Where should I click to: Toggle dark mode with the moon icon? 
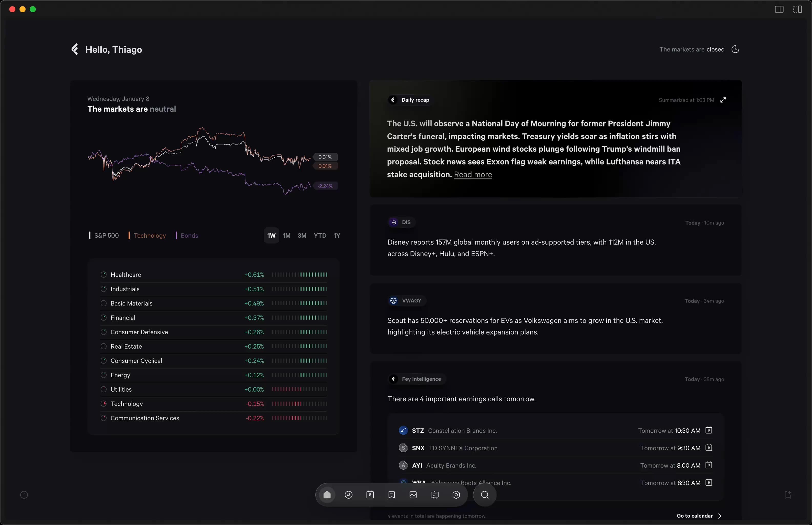click(x=736, y=49)
